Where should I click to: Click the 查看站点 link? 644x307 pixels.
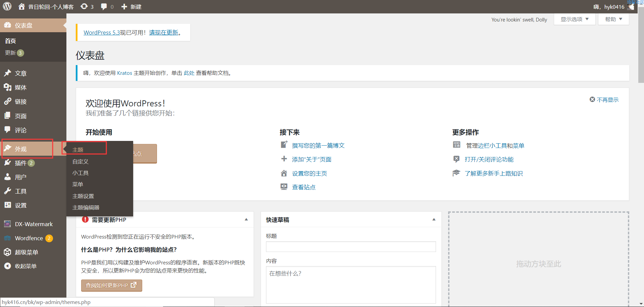[x=304, y=187]
